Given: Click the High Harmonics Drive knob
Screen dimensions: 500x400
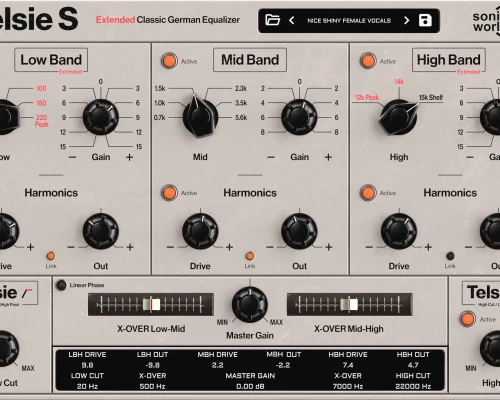Looking at the screenshot, I should 399,231.
